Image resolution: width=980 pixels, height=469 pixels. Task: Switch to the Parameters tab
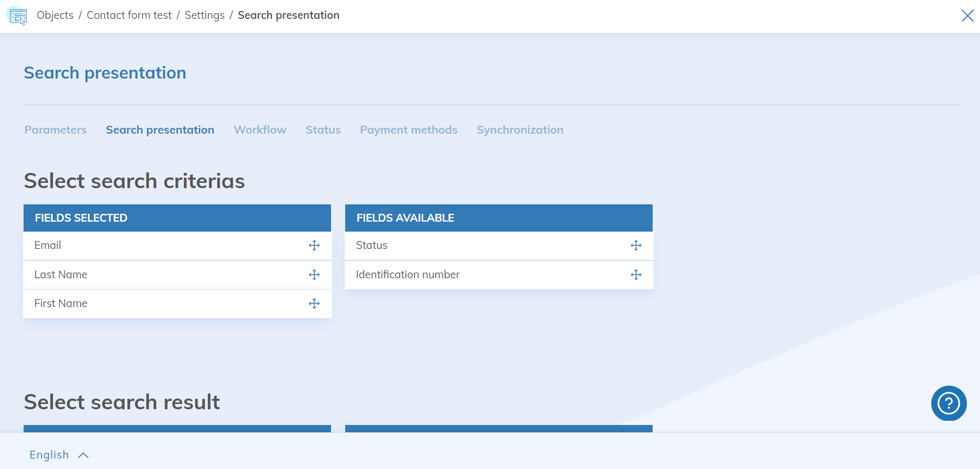point(56,130)
